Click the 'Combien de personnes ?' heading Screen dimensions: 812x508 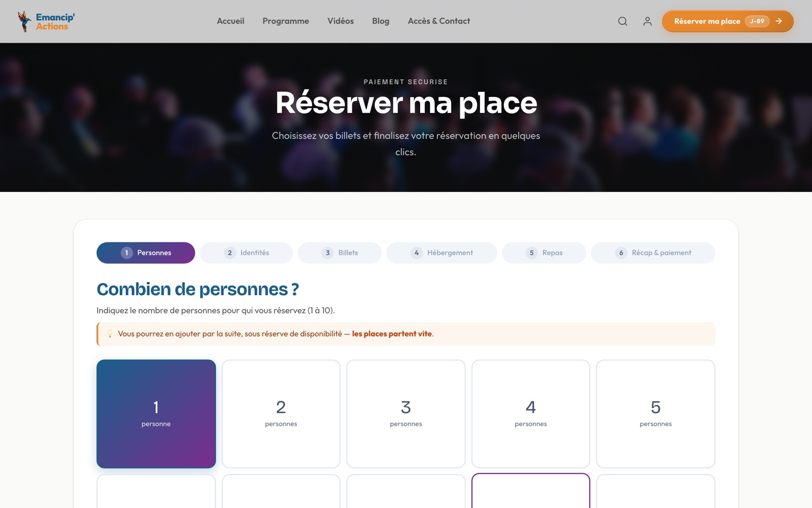pyautogui.click(x=198, y=289)
